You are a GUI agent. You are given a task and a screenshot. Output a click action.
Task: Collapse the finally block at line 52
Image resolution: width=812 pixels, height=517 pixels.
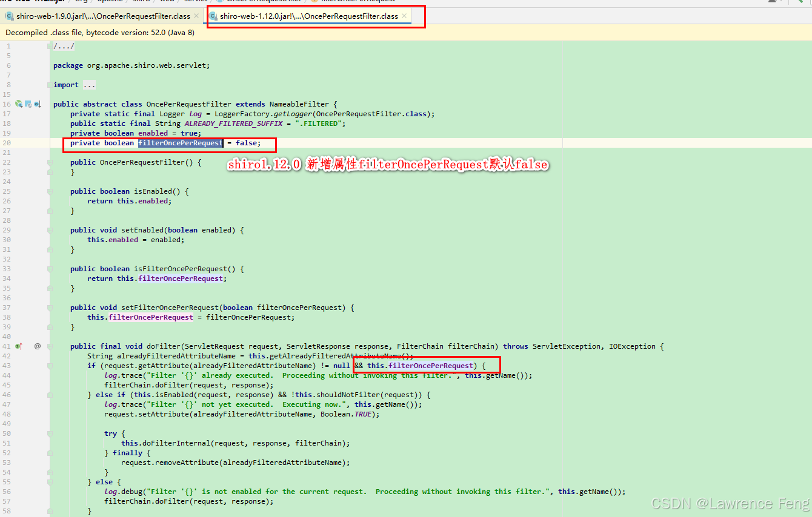point(50,453)
